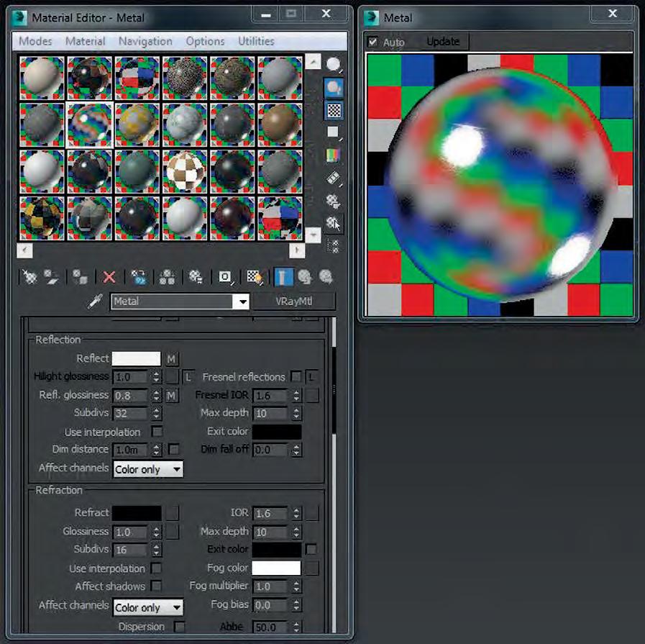Click Refraction IOR spinner arrows
This screenshot has height=644, width=645.
pyautogui.click(x=296, y=513)
